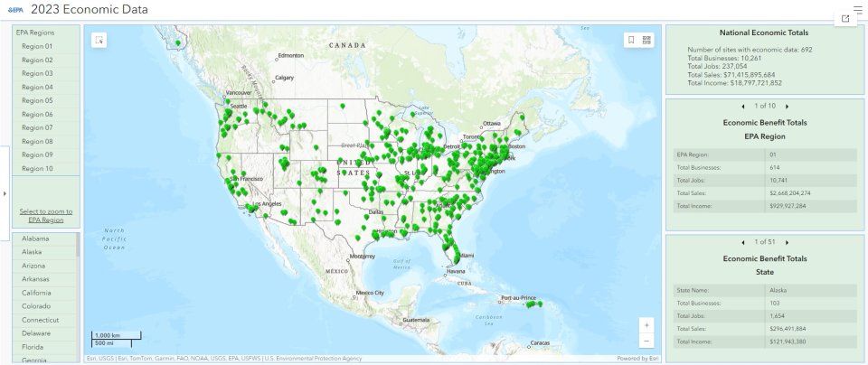This screenshot has height=365, width=868.
Task: Activate the rectangle select tool on map
Action: click(x=99, y=40)
